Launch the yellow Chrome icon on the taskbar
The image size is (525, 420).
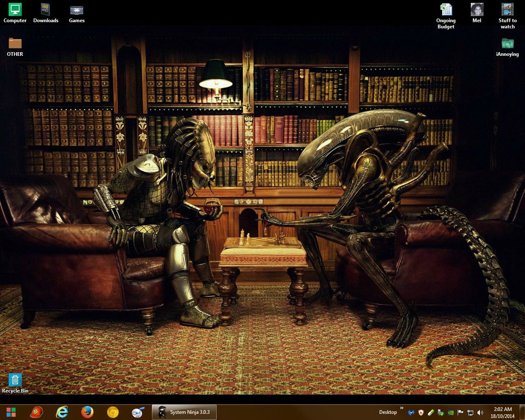coord(113,412)
